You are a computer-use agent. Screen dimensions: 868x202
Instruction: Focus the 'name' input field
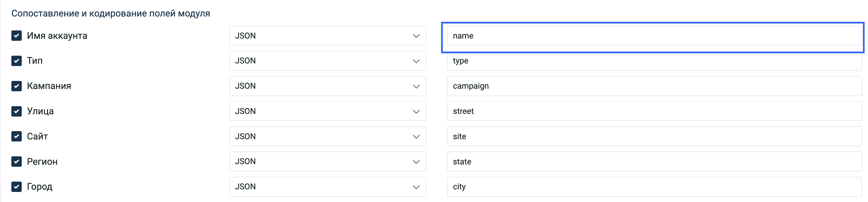point(654,36)
